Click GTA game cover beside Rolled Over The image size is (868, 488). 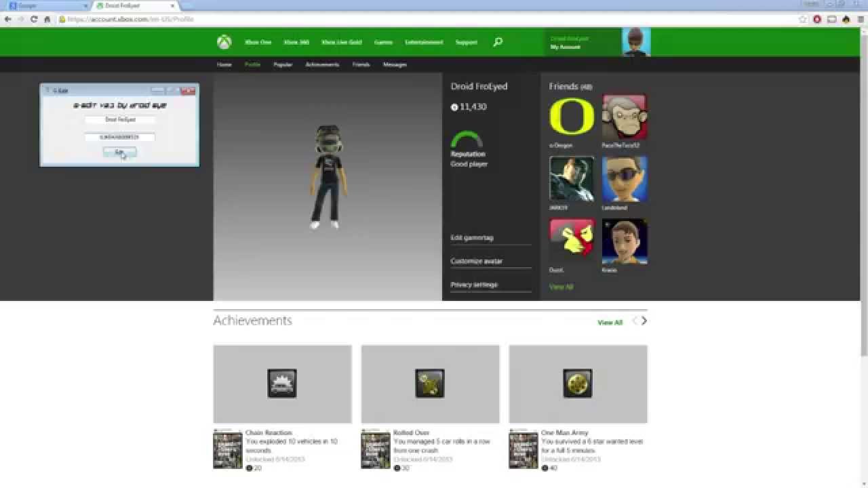click(x=376, y=449)
